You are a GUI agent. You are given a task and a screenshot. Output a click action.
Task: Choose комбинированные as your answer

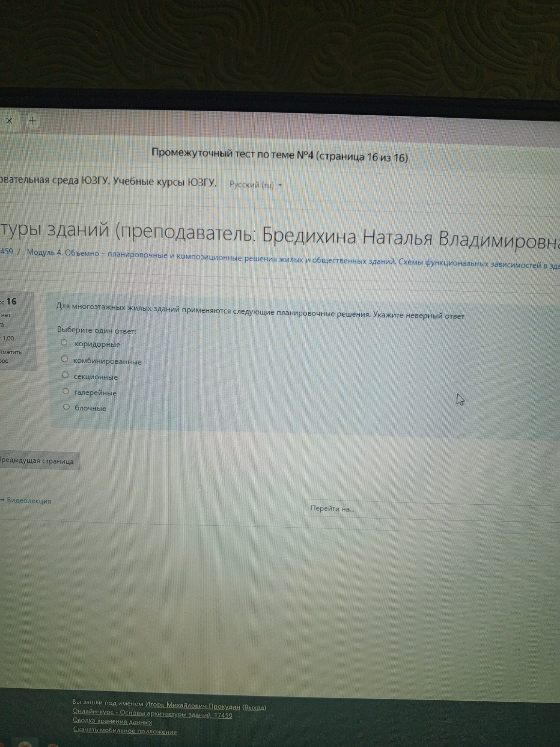(64, 360)
